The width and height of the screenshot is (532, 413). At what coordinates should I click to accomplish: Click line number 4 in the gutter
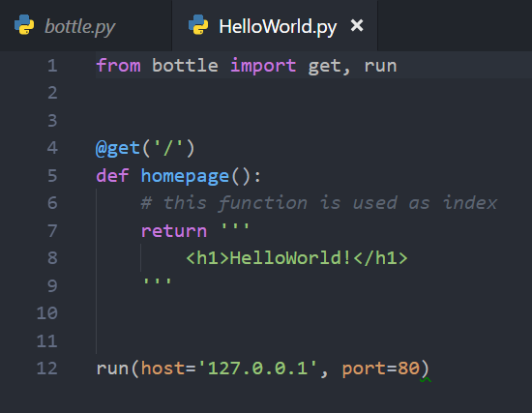[52, 148]
